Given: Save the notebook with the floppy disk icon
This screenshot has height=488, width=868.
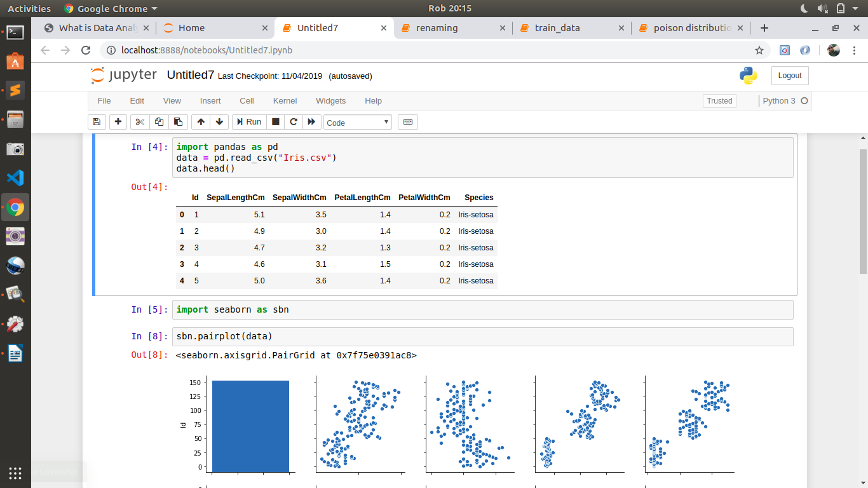Looking at the screenshot, I should pos(96,122).
